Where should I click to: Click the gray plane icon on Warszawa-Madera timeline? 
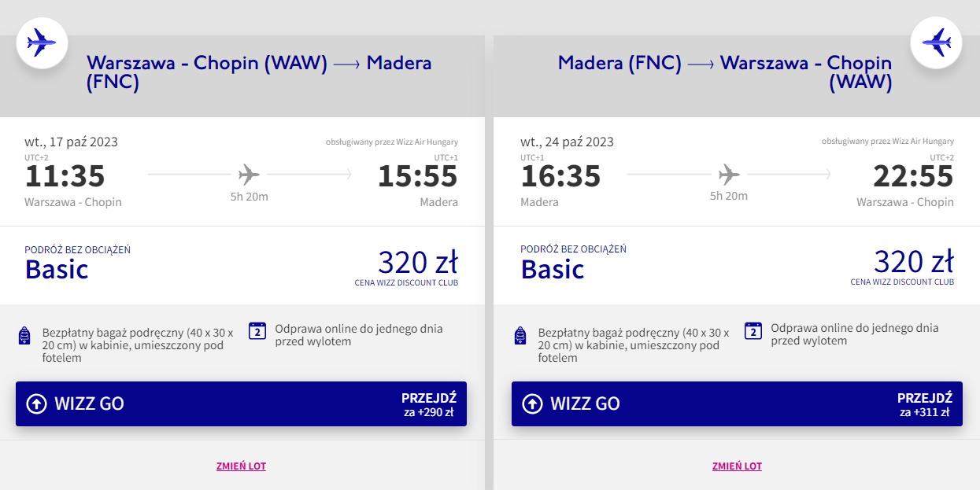(249, 173)
